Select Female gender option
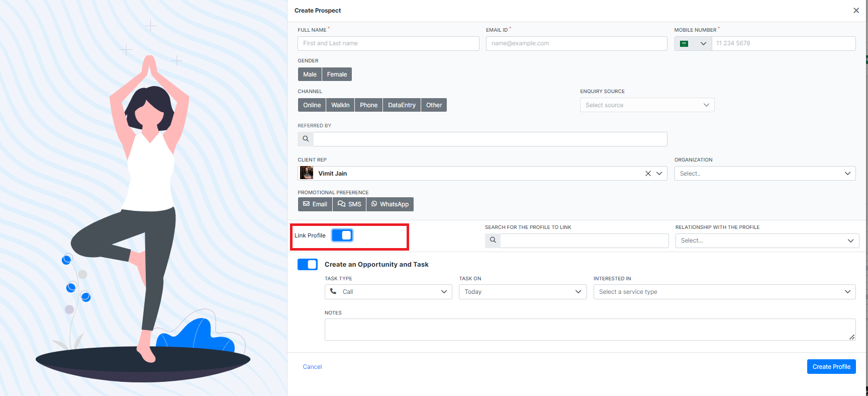The width and height of the screenshot is (868, 396). [337, 74]
